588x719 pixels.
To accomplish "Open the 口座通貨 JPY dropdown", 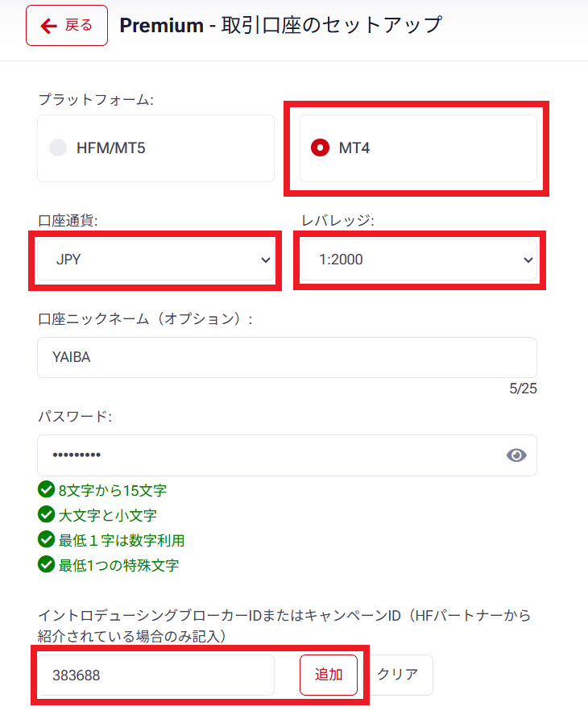I will point(155,260).
